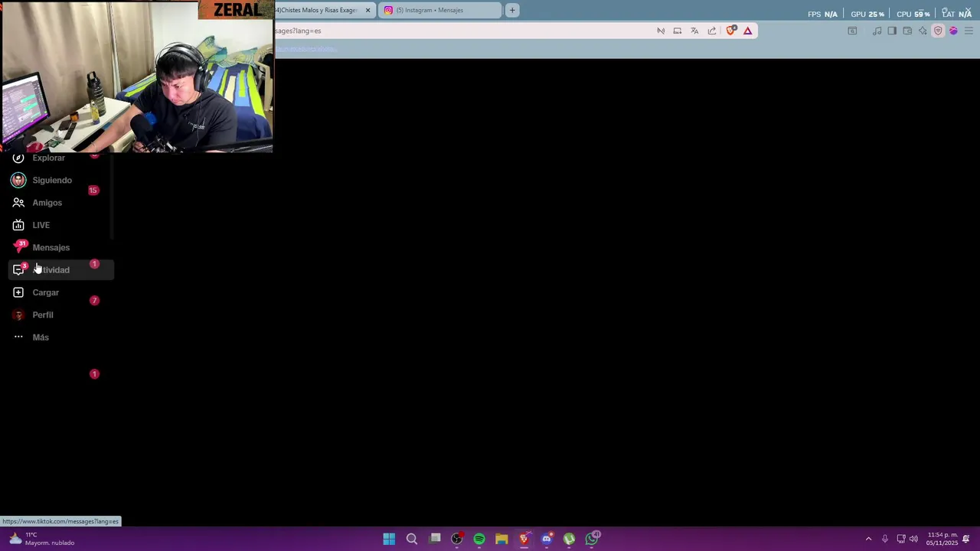This screenshot has width=980, height=551.
Task: Click the Siguiendo avatar icon
Action: tap(18, 181)
